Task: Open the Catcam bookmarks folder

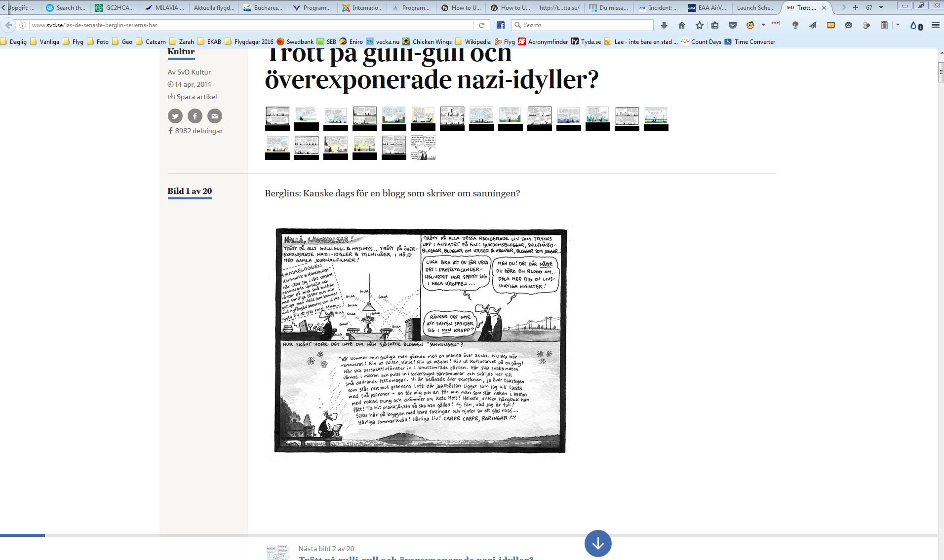Action: pyautogui.click(x=151, y=42)
